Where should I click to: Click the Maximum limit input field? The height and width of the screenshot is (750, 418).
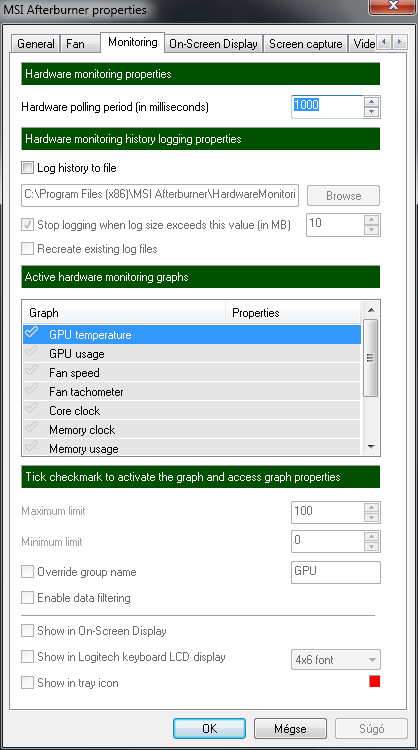click(x=328, y=513)
